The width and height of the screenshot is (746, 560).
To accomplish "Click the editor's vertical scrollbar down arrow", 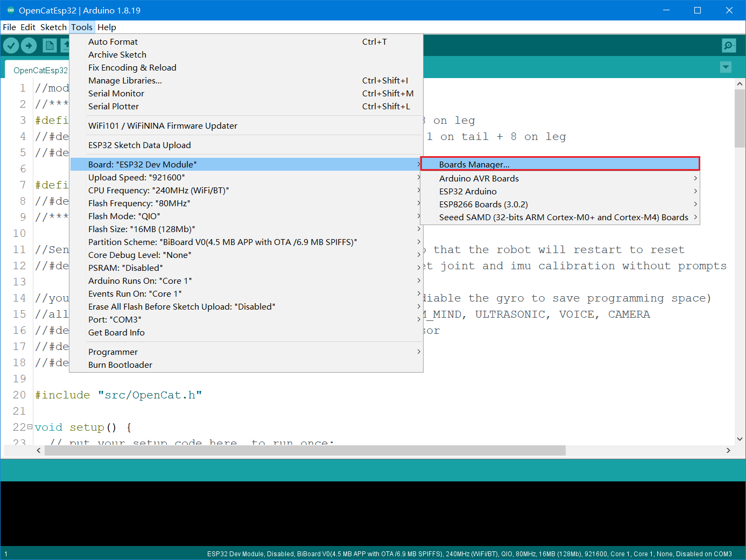I will pos(740,439).
